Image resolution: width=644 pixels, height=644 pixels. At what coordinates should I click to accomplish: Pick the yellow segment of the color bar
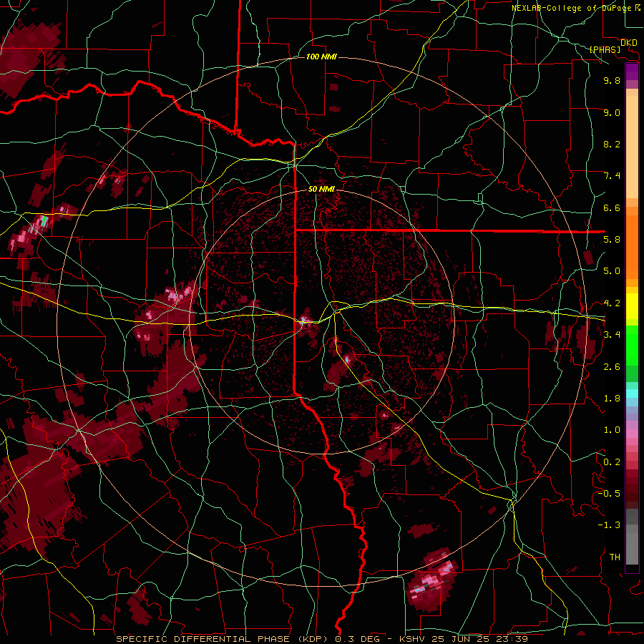click(632, 306)
